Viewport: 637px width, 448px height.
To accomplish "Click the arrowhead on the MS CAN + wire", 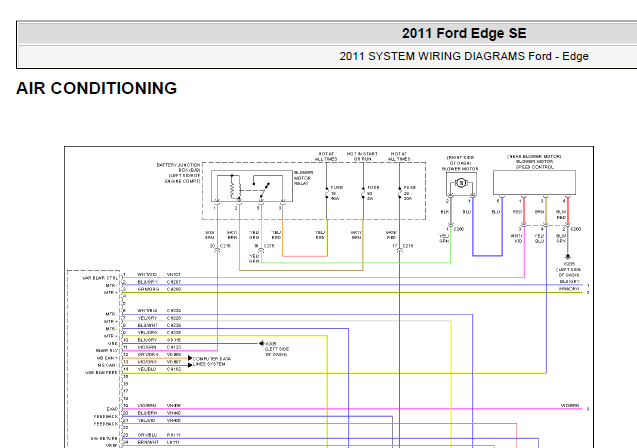I will pyautogui.click(x=190, y=358).
